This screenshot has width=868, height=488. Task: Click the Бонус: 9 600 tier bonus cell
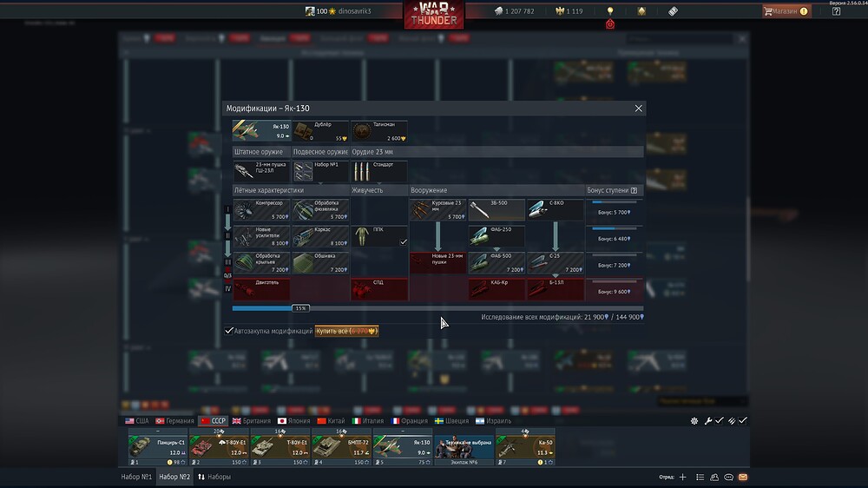(615, 290)
